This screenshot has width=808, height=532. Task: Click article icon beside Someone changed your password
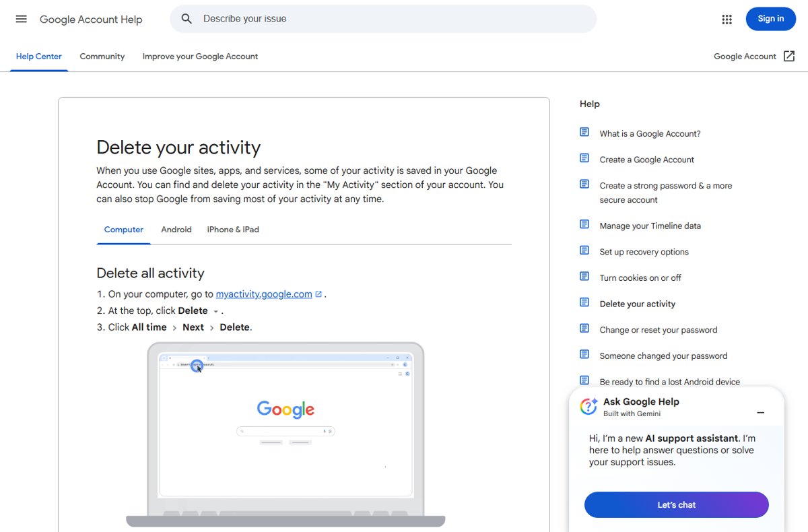(x=584, y=354)
